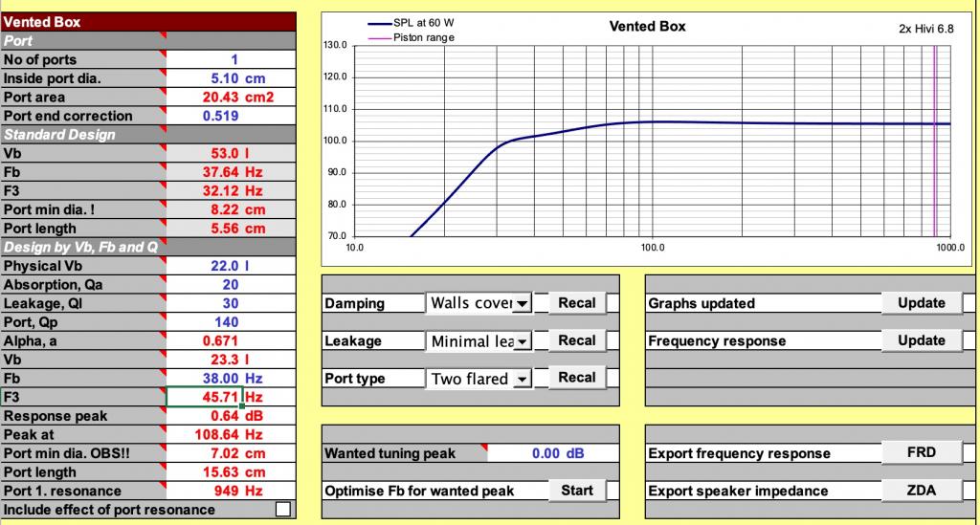Click the Port, Qp value cell
The width and height of the screenshot is (980, 525).
tap(231, 322)
